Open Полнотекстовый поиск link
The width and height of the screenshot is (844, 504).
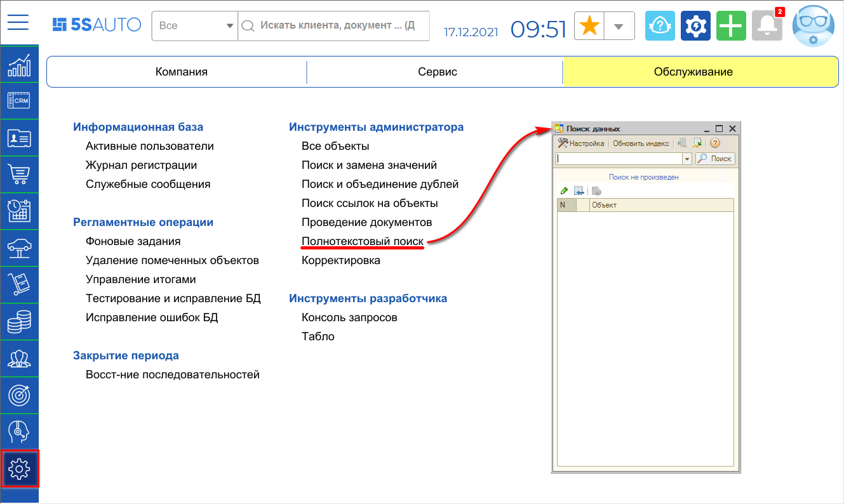[362, 241]
